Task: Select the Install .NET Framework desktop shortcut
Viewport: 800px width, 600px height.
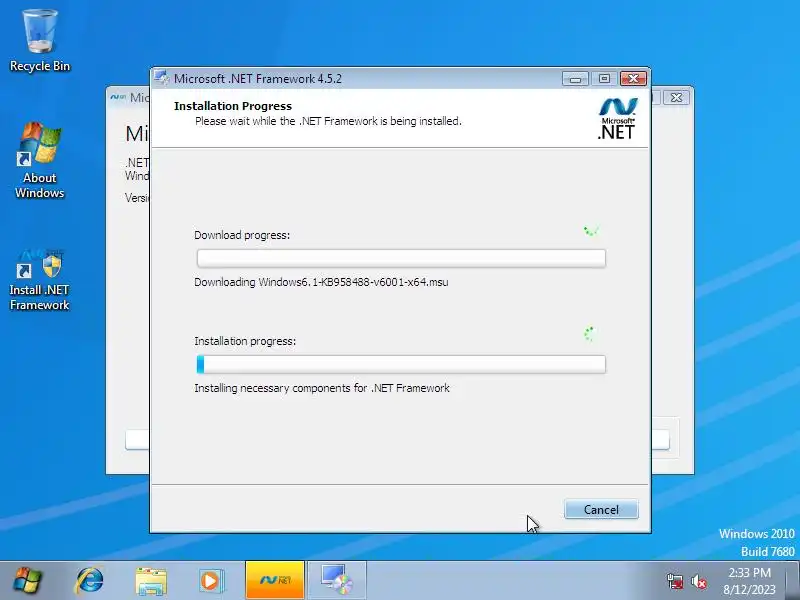Action: click(40, 281)
